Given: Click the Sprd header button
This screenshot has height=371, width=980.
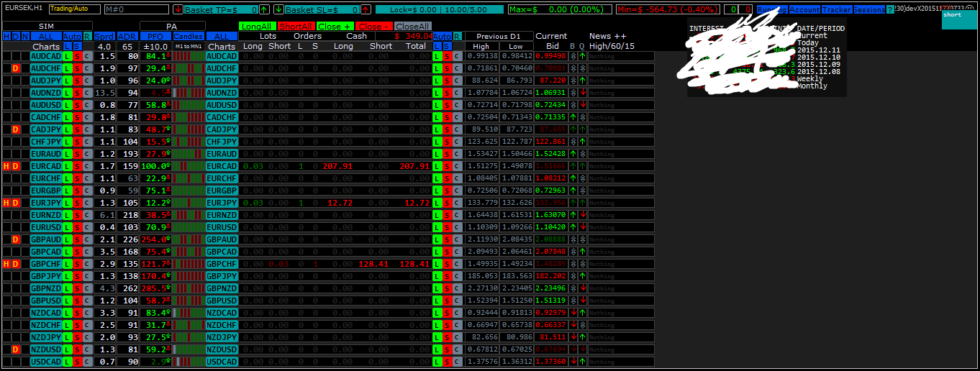Looking at the screenshot, I should pos(104,36).
